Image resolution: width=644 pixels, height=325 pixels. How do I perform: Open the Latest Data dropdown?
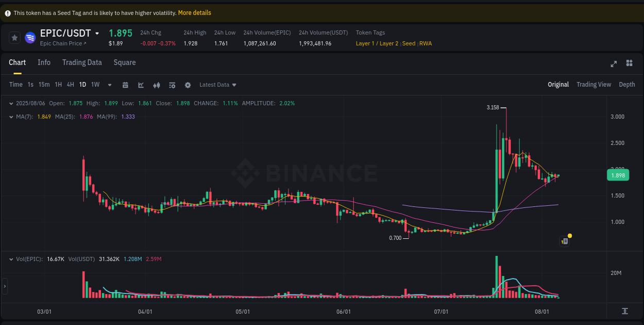click(217, 85)
